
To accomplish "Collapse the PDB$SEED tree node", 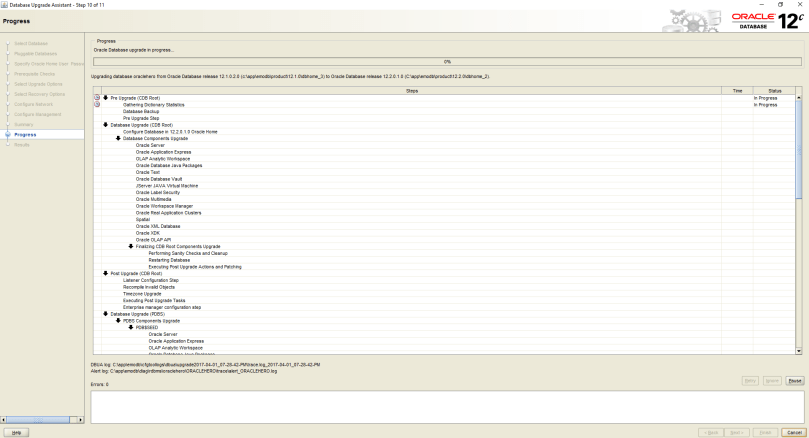I will 131,327.
